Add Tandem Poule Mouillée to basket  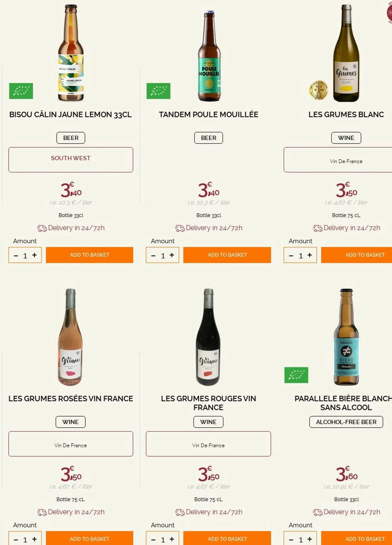coord(227,255)
